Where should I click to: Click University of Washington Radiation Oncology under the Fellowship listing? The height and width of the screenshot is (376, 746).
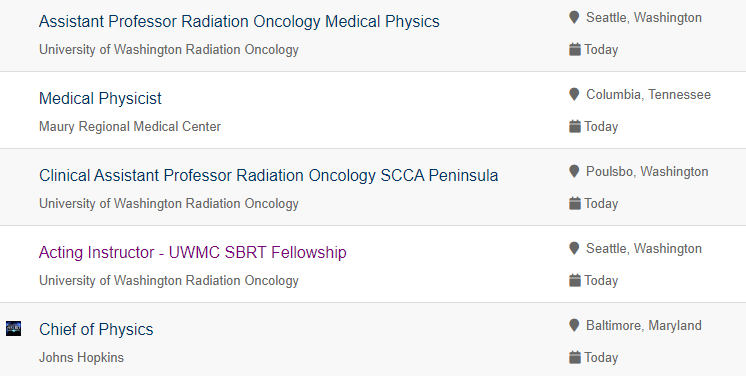[x=168, y=281]
